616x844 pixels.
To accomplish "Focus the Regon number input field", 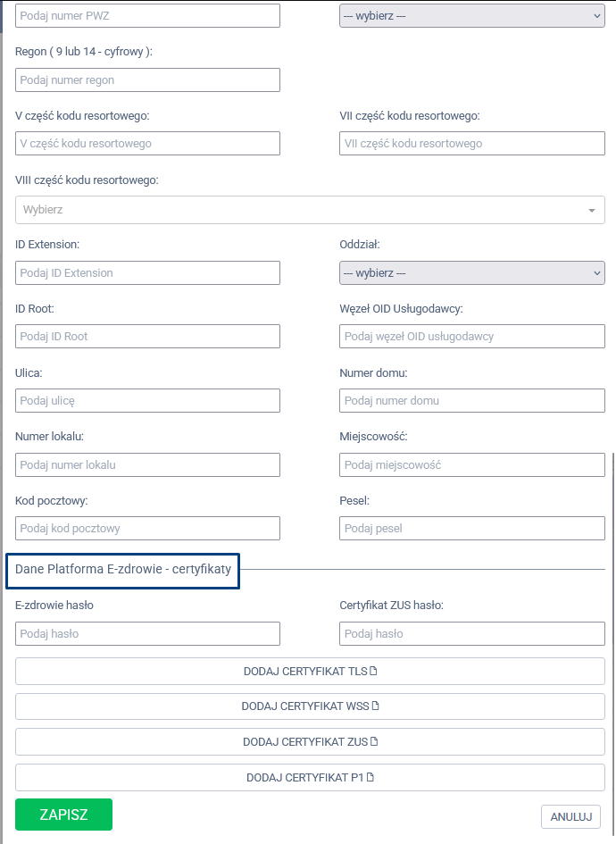I will pos(147,79).
